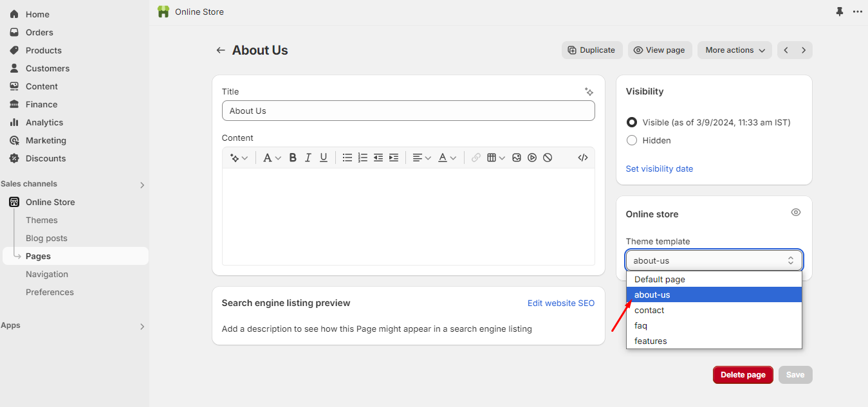Toggle bold formatting in content editor
The height and width of the screenshot is (407, 868).
click(x=293, y=158)
